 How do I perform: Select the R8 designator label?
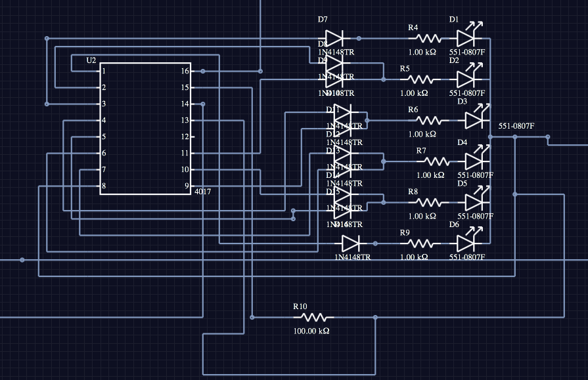click(x=413, y=192)
